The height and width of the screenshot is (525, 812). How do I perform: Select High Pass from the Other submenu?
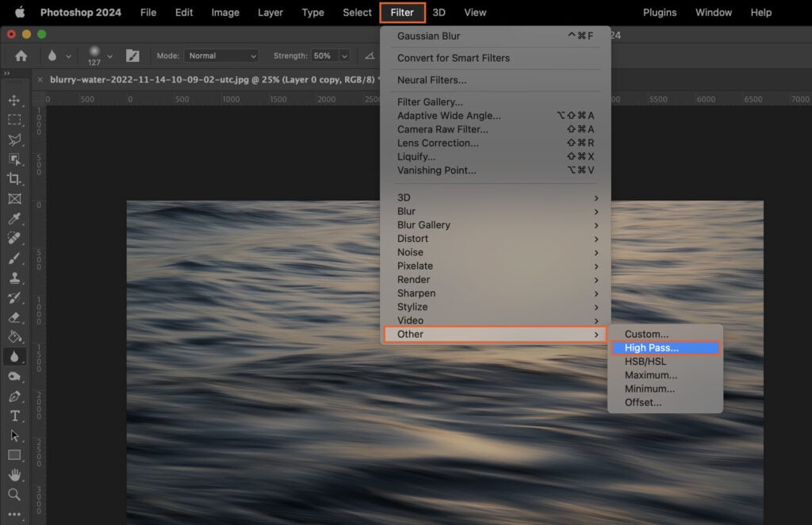pos(665,347)
